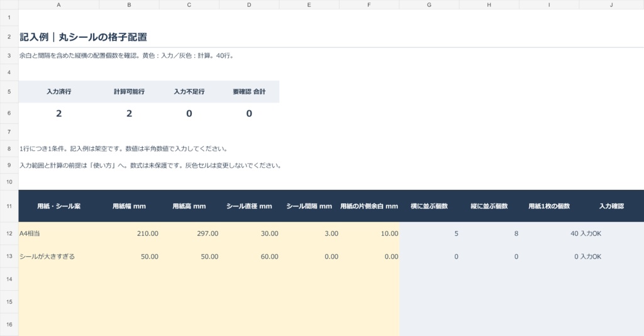Select row 13 header
The image size is (644, 336).
pos(9,256)
